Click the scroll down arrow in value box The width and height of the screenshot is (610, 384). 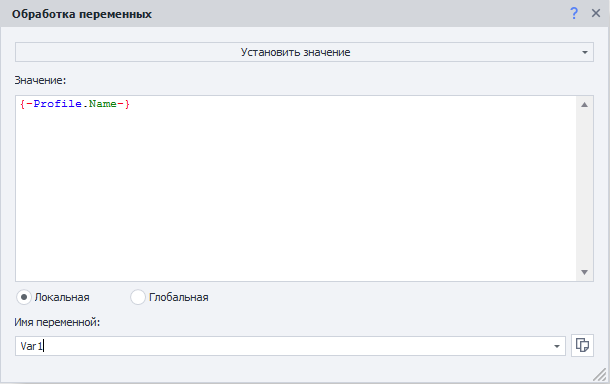pos(584,272)
